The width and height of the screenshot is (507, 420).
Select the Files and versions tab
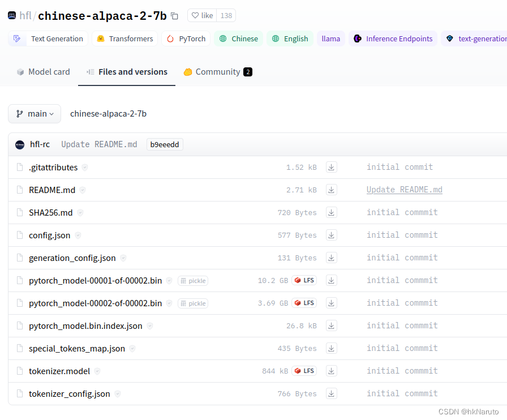127,72
